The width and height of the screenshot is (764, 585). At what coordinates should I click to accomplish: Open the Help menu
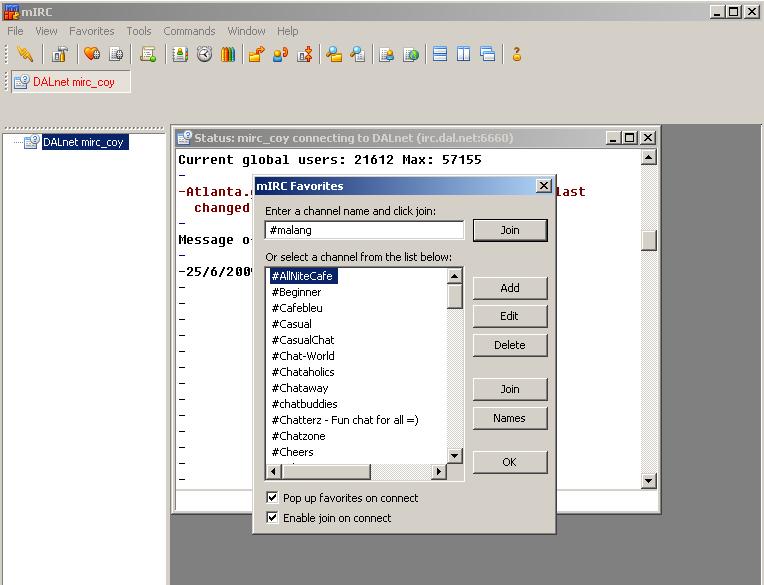click(x=287, y=31)
